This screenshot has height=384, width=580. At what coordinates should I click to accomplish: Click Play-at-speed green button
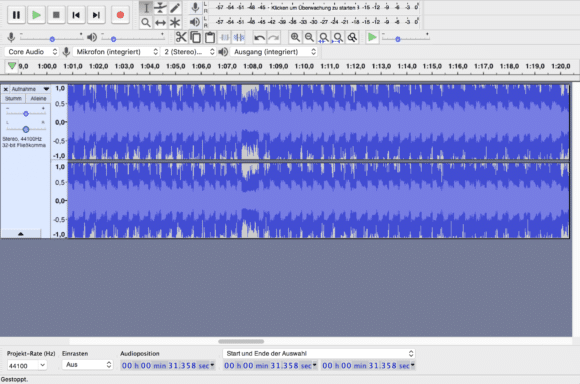[x=372, y=37]
